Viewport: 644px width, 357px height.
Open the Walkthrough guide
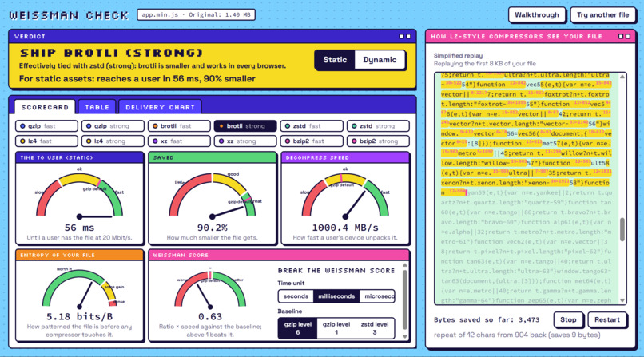[x=537, y=14]
